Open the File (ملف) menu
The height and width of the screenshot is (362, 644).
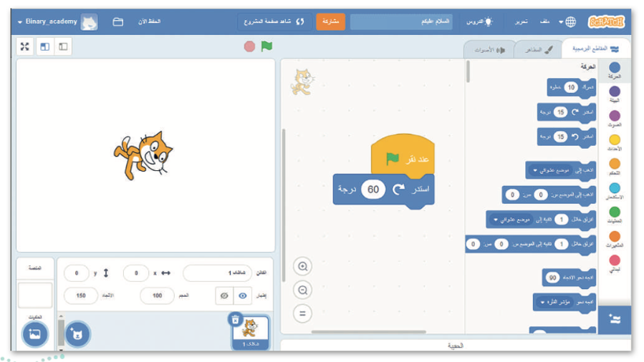(x=544, y=21)
